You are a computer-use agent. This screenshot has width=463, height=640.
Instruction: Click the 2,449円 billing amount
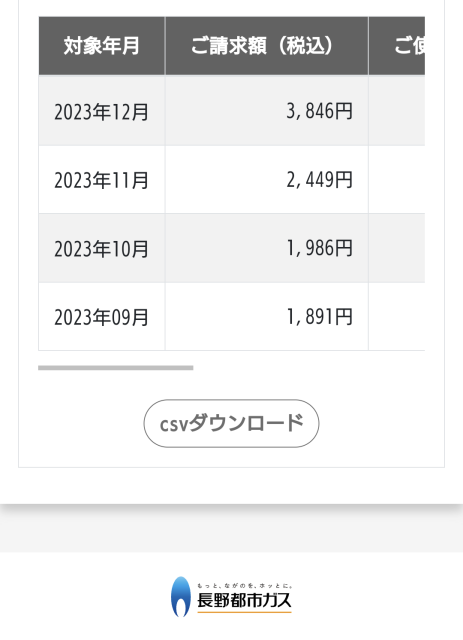click(319, 180)
